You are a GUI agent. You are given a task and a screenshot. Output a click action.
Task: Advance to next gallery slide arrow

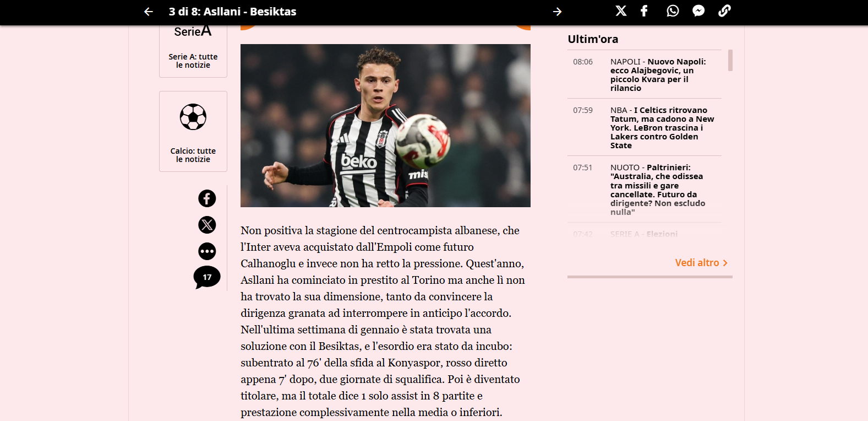(557, 12)
